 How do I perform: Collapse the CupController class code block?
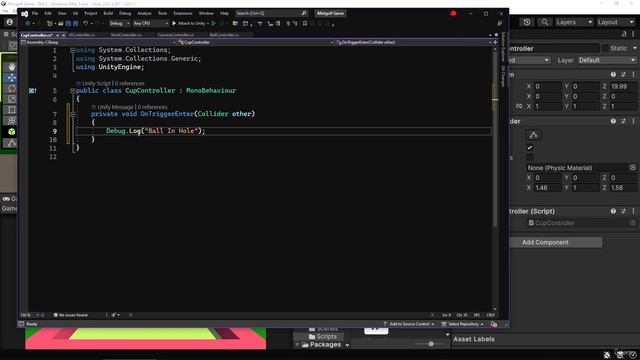pyautogui.click(x=73, y=91)
